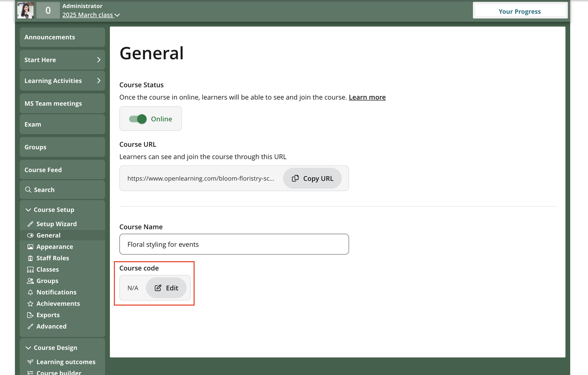Screen dimensions: 588x375
Task: Expand the Start Here menu chevron
Action: (99, 60)
